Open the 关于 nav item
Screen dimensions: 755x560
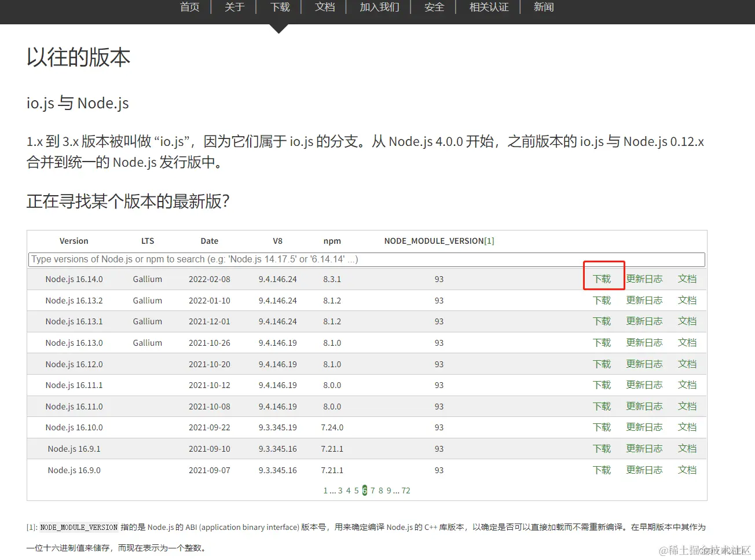click(234, 7)
